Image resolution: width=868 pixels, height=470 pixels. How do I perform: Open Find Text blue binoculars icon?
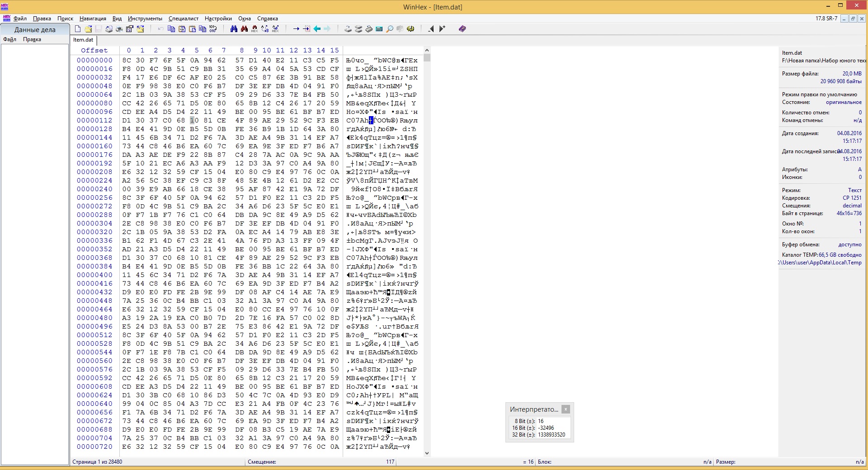(234, 28)
